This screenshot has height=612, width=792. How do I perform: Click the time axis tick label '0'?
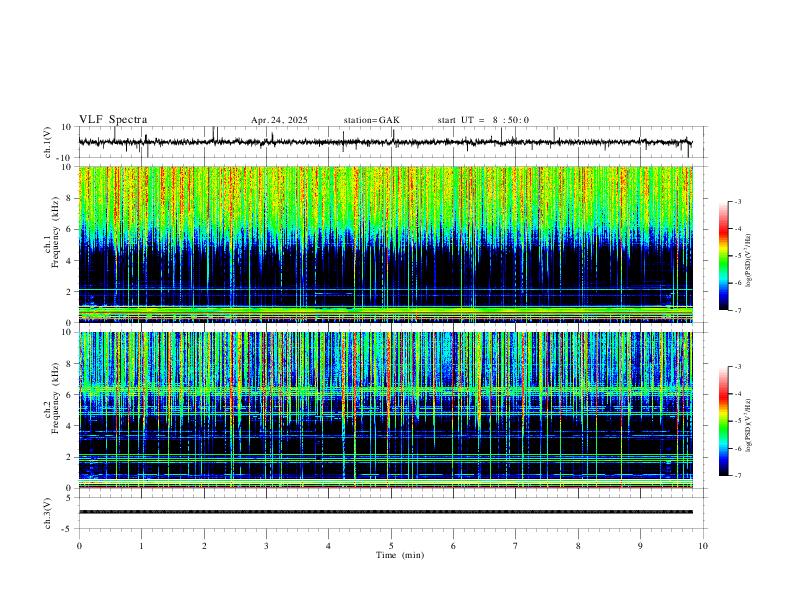[x=79, y=546]
